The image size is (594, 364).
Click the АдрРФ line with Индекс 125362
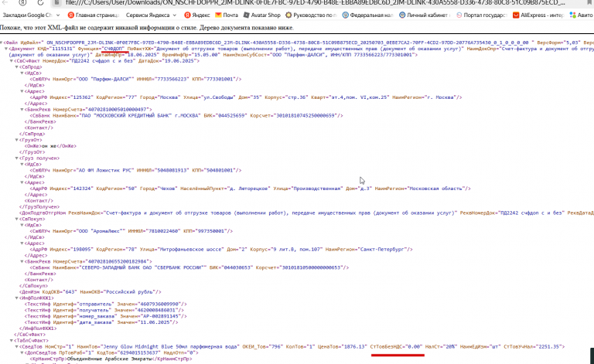pos(245,97)
